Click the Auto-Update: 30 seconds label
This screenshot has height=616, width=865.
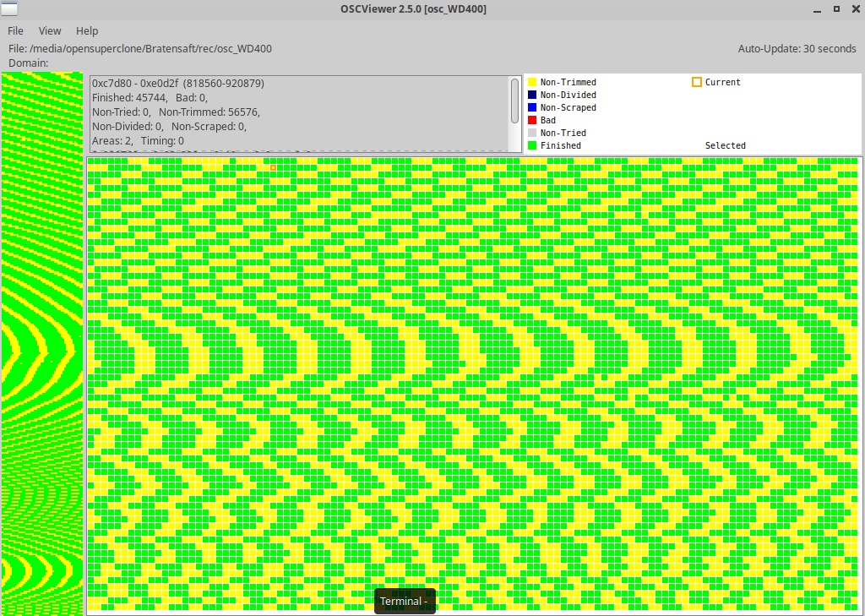[797, 48]
